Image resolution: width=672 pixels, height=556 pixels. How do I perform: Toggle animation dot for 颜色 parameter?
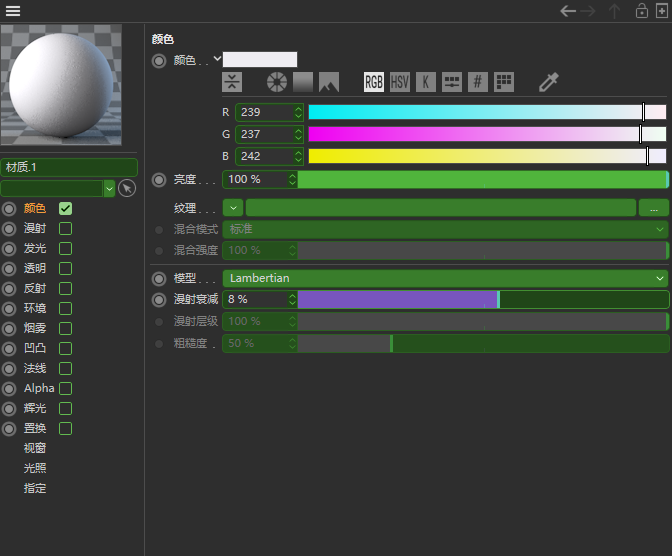click(159, 61)
